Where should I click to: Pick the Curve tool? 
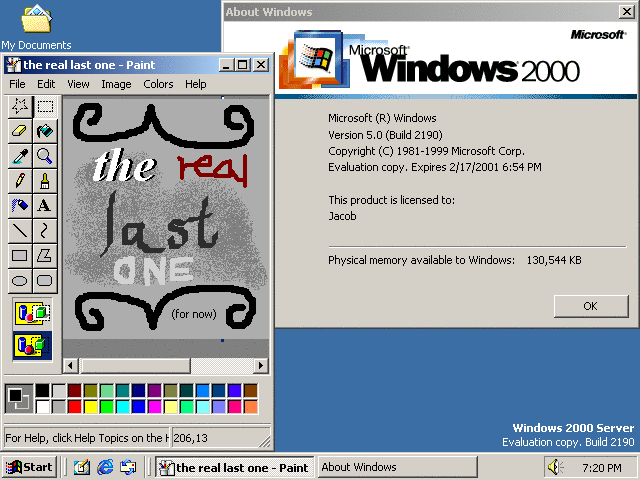(x=45, y=231)
